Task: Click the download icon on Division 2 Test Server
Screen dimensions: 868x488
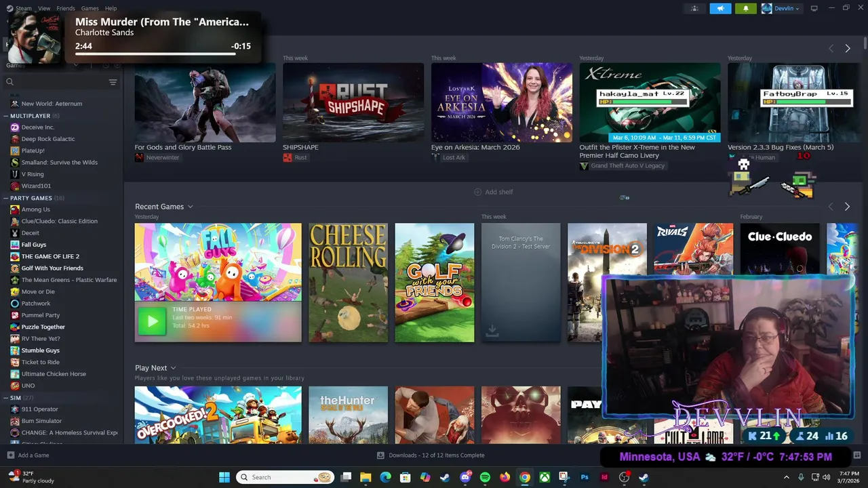Action: point(492,330)
